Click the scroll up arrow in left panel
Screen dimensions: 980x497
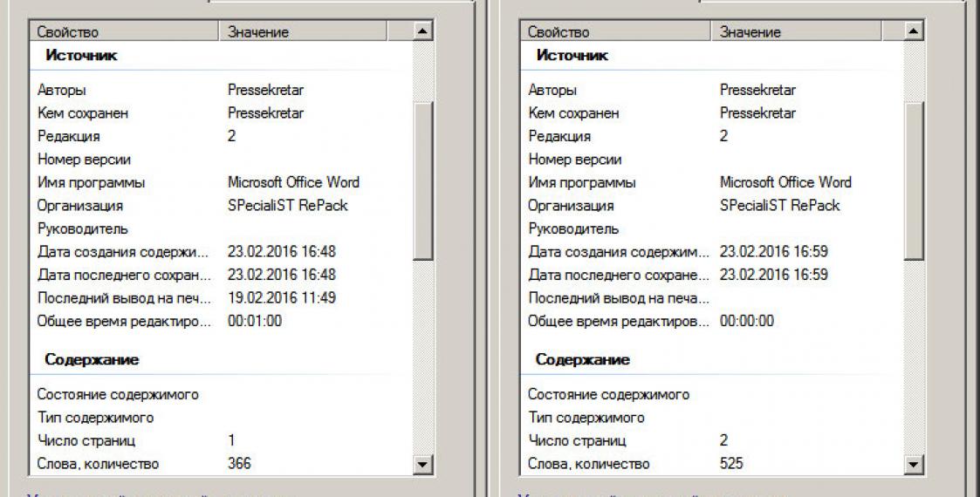click(422, 32)
